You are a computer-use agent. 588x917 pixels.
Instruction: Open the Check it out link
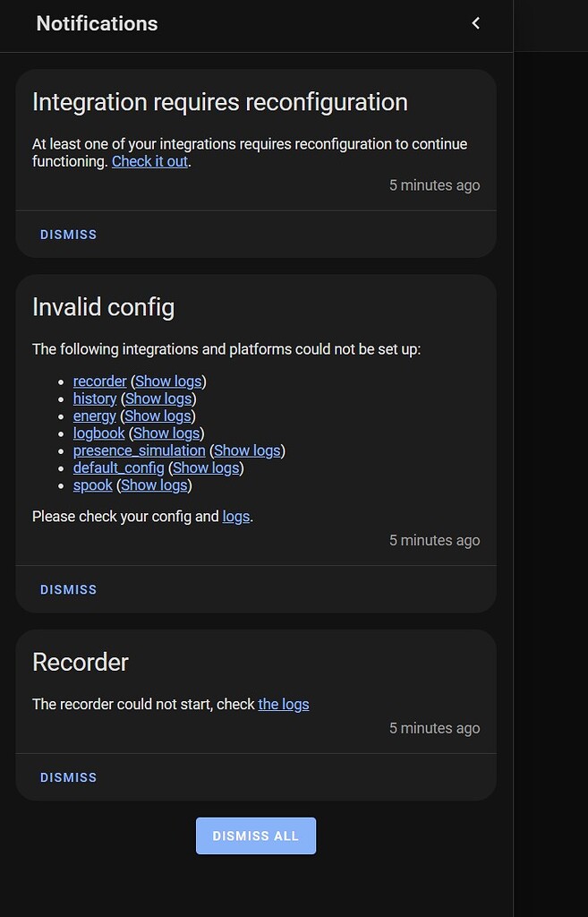click(149, 161)
